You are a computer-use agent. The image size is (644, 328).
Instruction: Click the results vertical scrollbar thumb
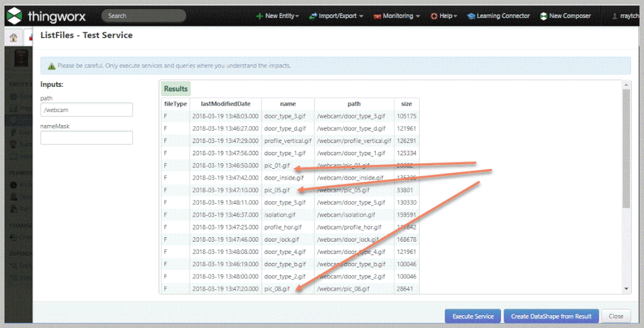(627, 148)
